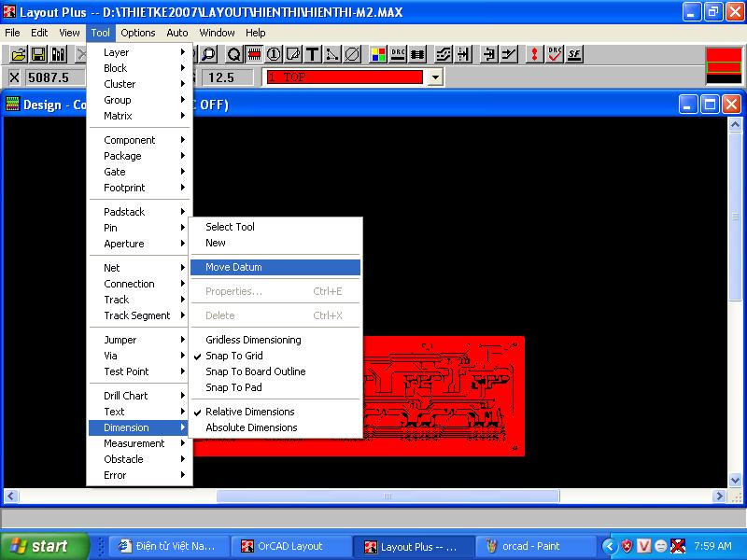Open the Window menu

coord(217,33)
